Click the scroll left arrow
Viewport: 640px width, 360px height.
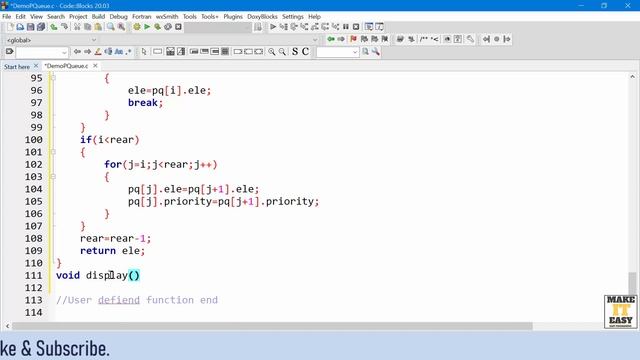(x=7, y=326)
